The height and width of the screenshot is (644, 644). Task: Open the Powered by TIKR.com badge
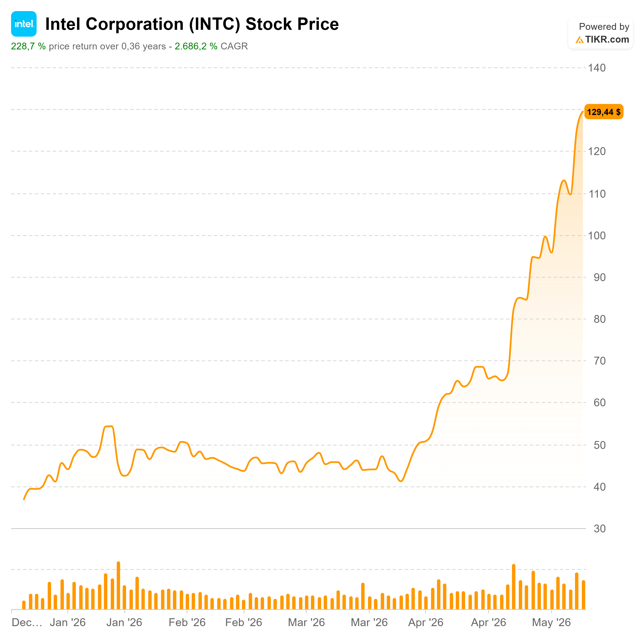(x=600, y=33)
